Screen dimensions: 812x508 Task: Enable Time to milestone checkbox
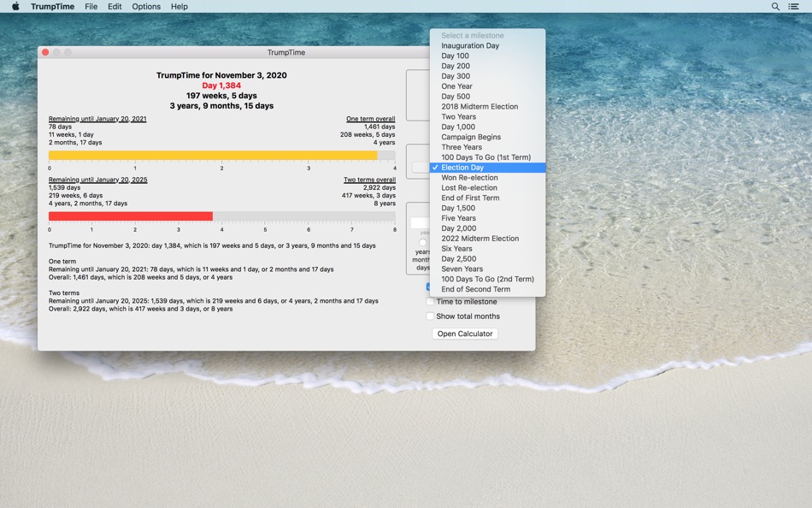click(x=430, y=302)
